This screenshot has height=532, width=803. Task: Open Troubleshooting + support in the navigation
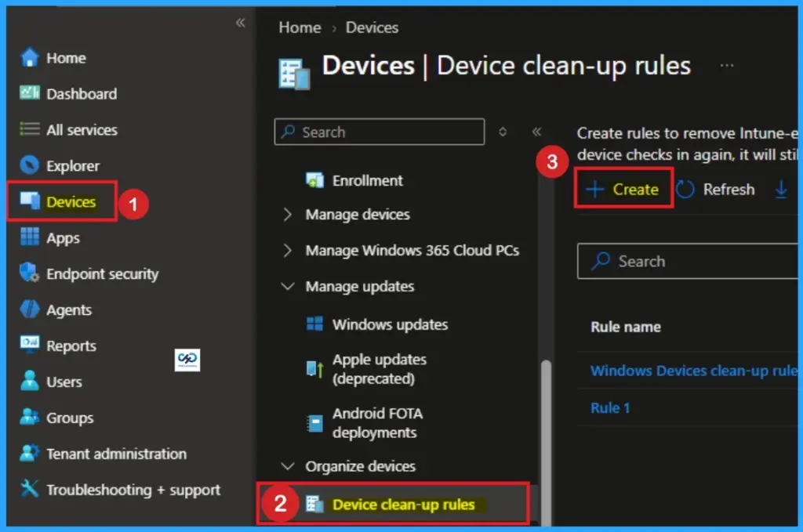tap(133, 490)
